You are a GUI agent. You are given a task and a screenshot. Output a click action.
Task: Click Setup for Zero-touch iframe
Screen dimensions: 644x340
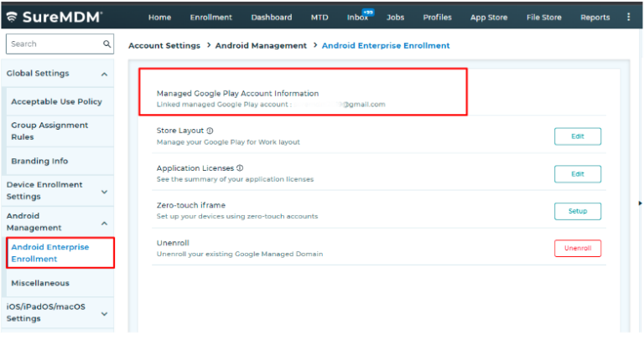[578, 211]
